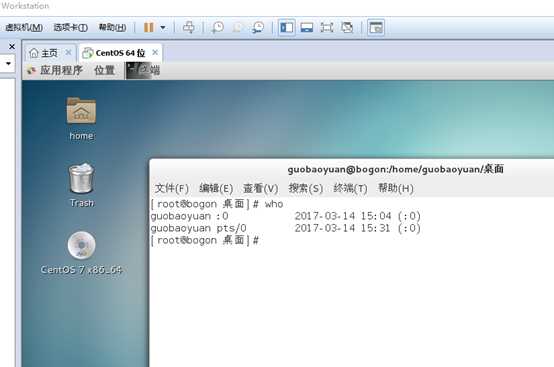Select the Trash desktop icon
554x367 pixels.
point(82,185)
